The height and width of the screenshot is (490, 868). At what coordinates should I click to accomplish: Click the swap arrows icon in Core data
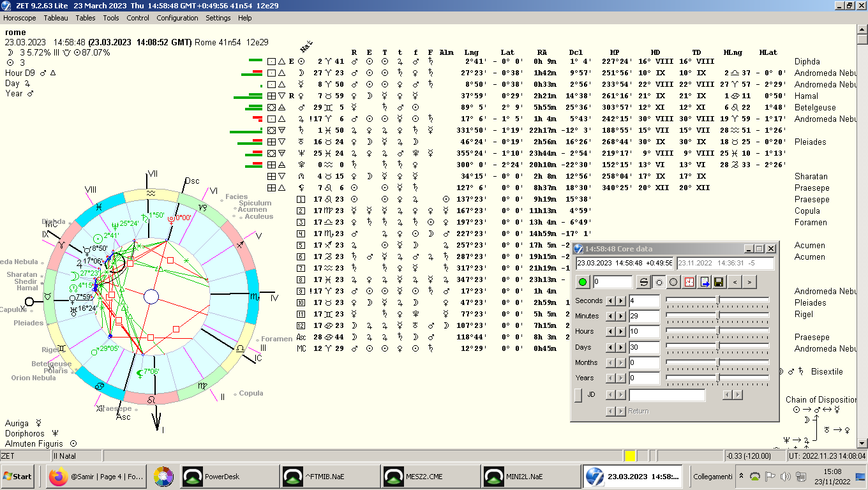point(644,282)
